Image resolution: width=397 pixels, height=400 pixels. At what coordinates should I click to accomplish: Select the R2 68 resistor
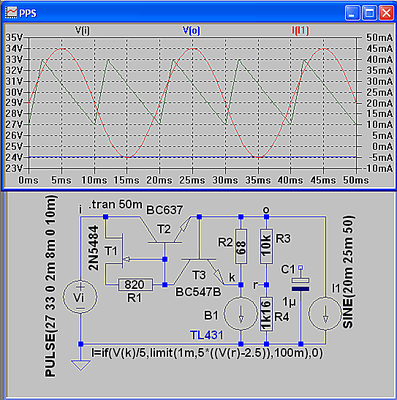point(241,246)
